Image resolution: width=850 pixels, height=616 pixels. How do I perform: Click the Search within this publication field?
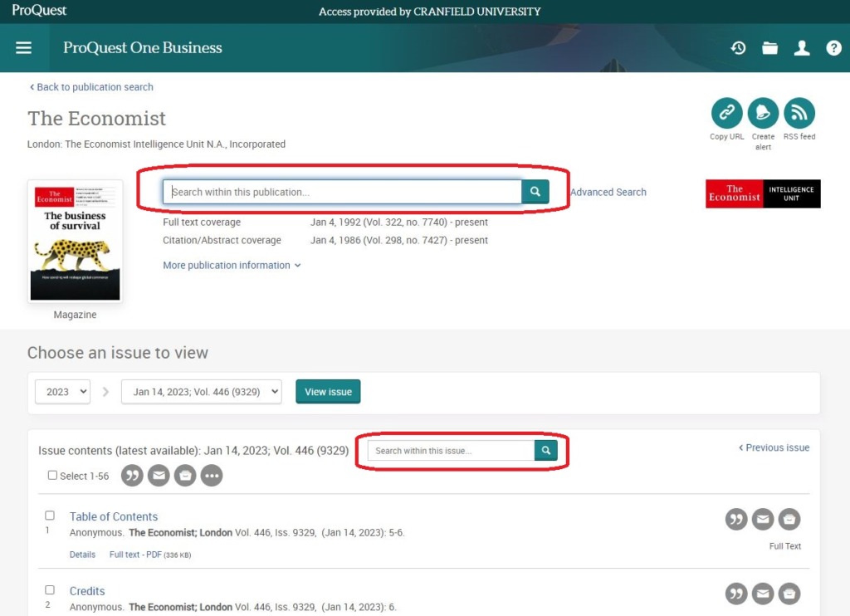[342, 192]
